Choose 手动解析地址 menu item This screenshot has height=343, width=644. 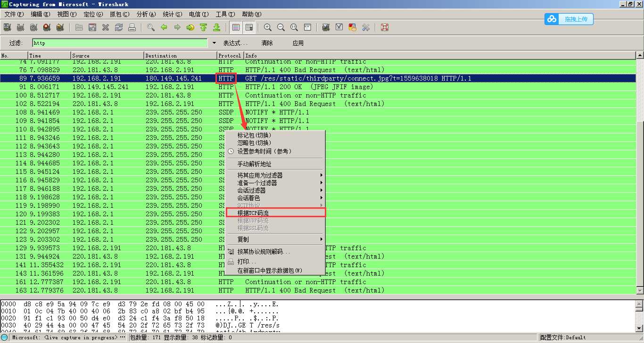coord(275,164)
